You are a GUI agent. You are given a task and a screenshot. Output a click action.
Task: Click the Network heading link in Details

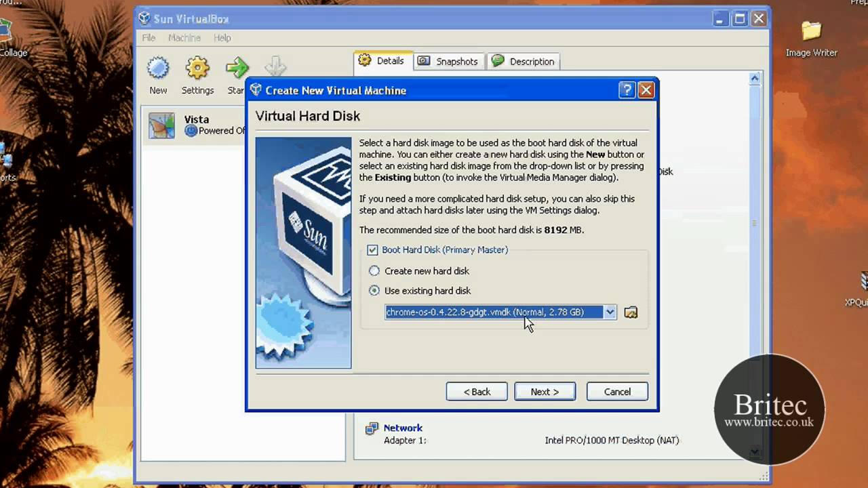click(403, 428)
